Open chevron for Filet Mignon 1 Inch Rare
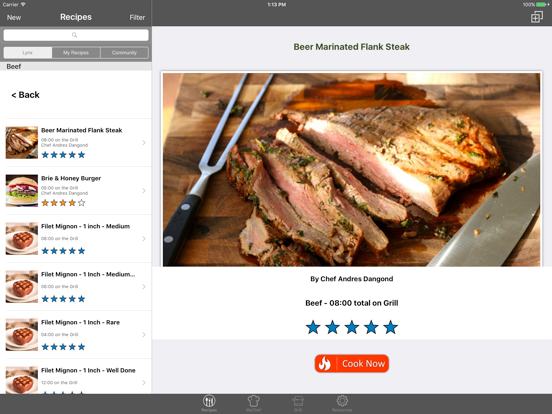This screenshot has height=414, width=552. [144, 335]
